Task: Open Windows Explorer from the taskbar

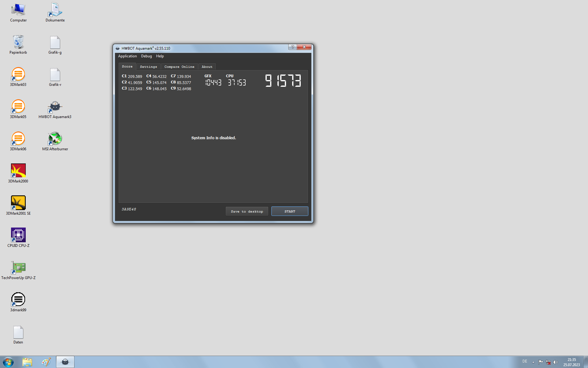Action: pos(27,362)
